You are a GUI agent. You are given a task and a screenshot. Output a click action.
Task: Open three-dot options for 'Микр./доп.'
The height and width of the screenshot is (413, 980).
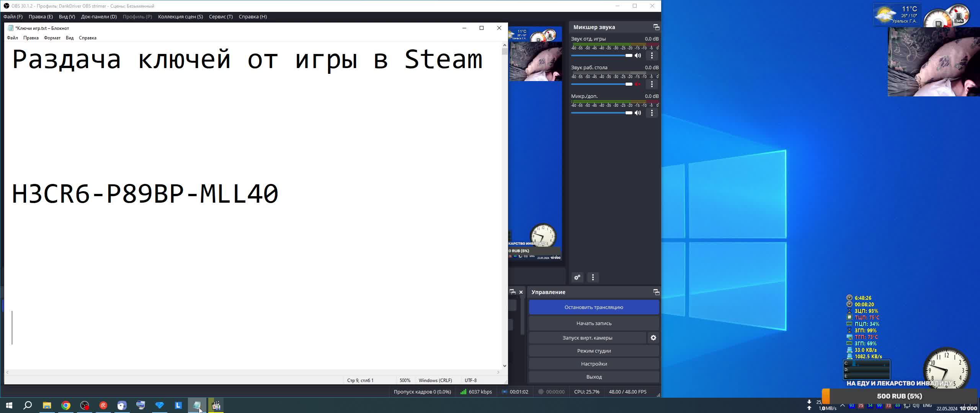pos(652,113)
